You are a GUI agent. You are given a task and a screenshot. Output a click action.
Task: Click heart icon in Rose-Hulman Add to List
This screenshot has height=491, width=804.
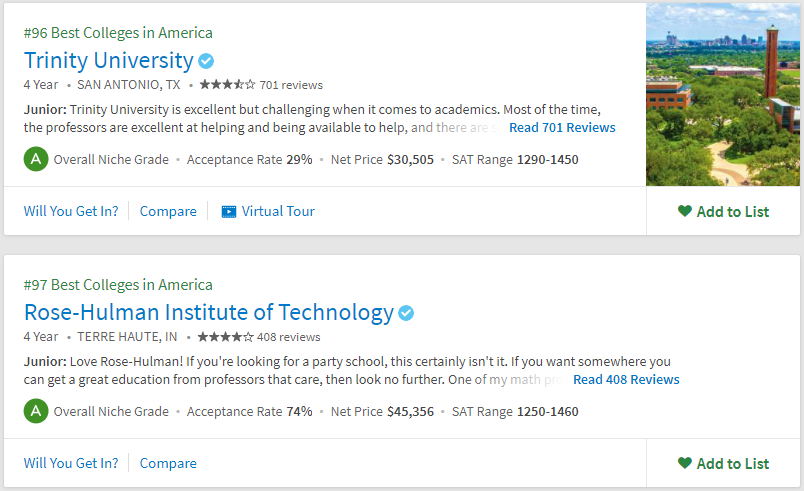click(x=685, y=463)
